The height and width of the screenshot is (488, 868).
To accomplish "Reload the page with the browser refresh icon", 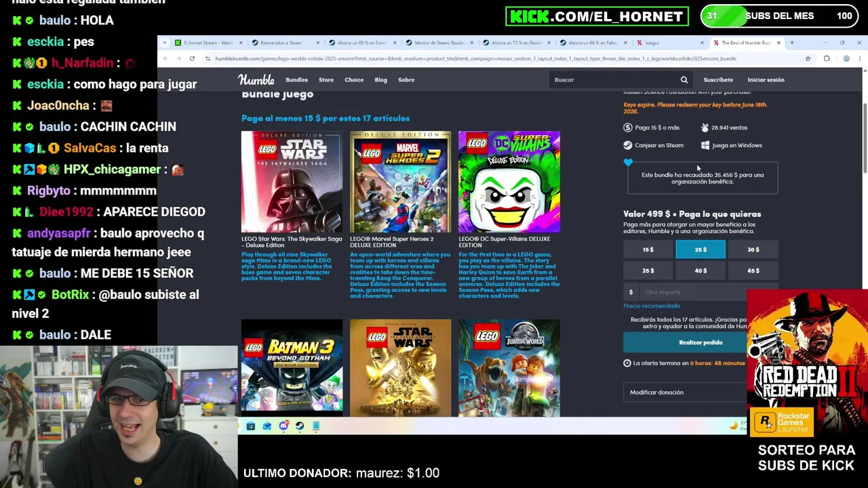I will coord(192,59).
